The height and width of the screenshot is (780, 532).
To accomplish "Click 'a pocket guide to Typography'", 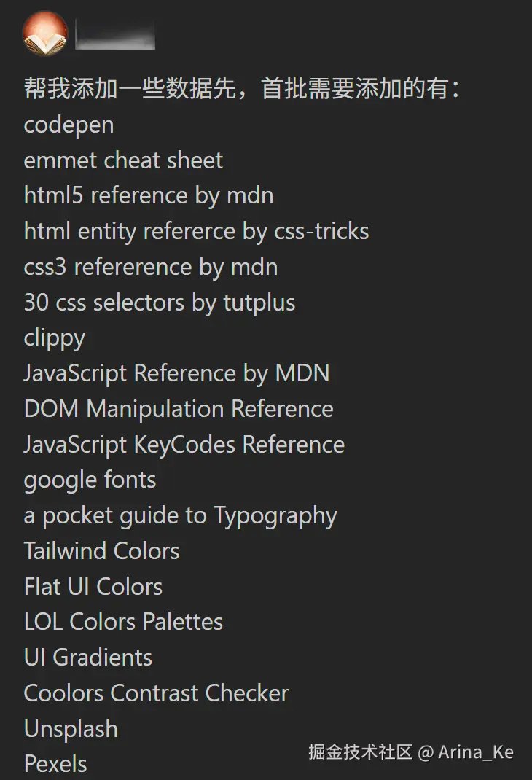I will [180, 515].
